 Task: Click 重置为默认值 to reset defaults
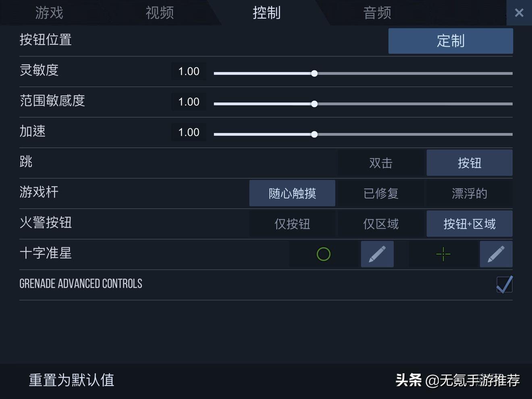pyautogui.click(x=72, y=380)
